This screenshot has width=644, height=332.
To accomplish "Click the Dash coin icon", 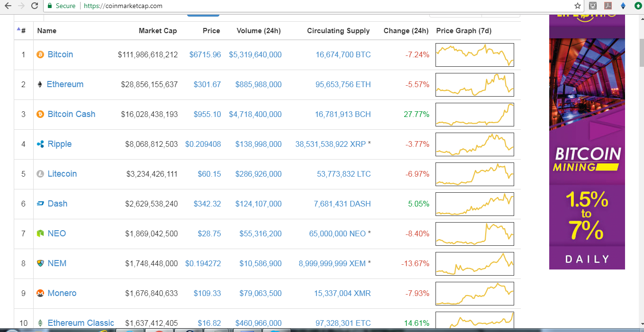I will click(40, 204).
